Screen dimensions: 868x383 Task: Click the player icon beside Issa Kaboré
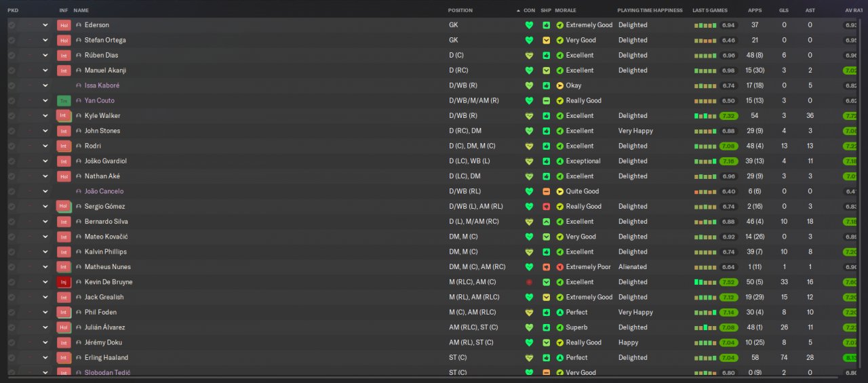point(79,85)
